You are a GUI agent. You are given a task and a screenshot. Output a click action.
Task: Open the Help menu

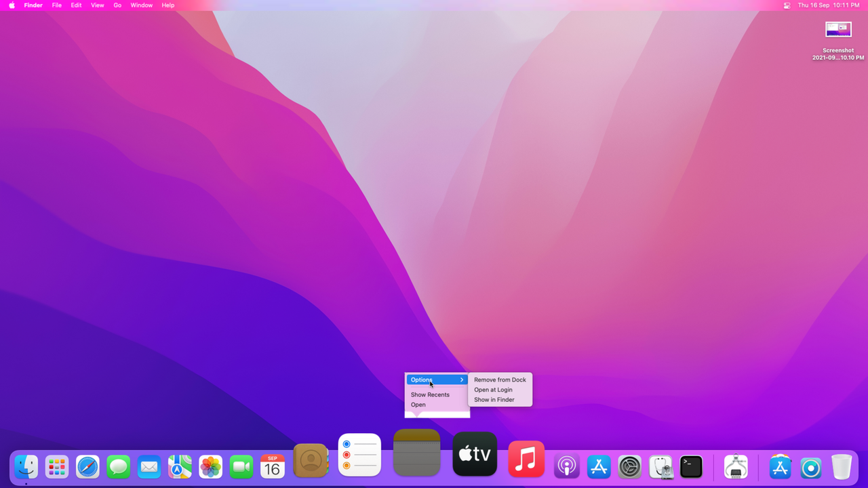click(168, 5)
